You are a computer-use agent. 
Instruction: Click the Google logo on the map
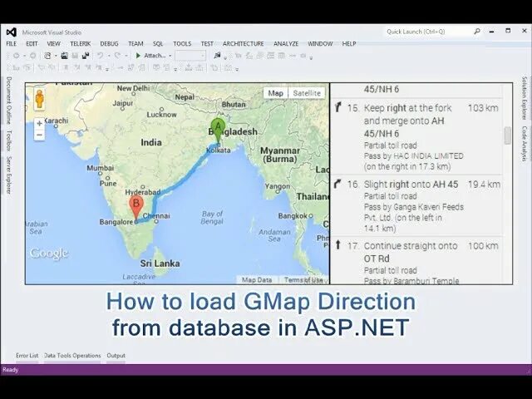click(48, 254)
